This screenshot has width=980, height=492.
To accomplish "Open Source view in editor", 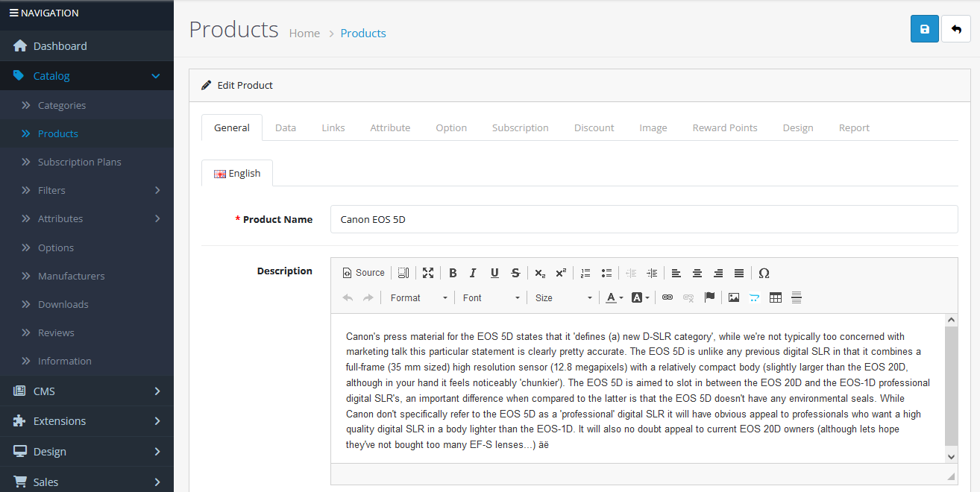I will (x=364, y=273).
